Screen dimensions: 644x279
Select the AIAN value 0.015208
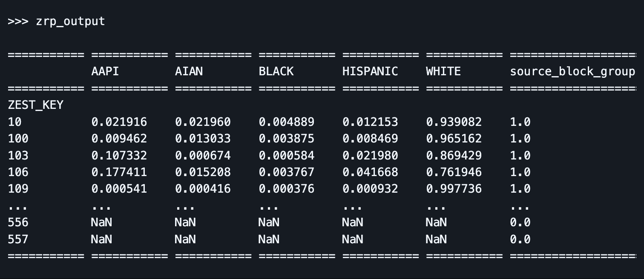click(203, 172)
